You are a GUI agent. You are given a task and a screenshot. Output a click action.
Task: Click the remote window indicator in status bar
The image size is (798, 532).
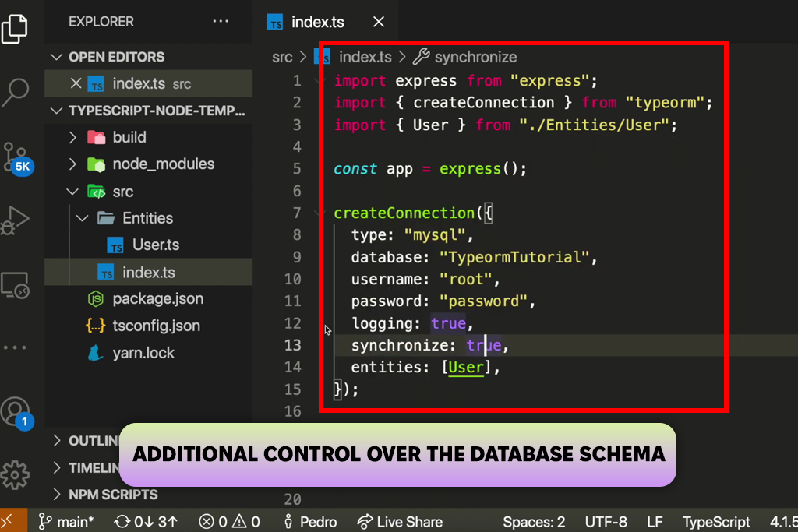(10, 521)
